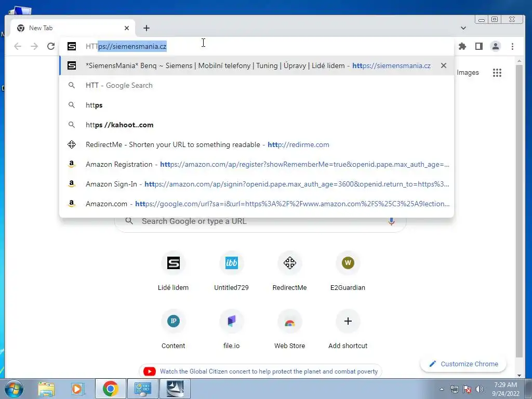Open the profile avatar icon

pyautogui.click(x=495, y=46)
